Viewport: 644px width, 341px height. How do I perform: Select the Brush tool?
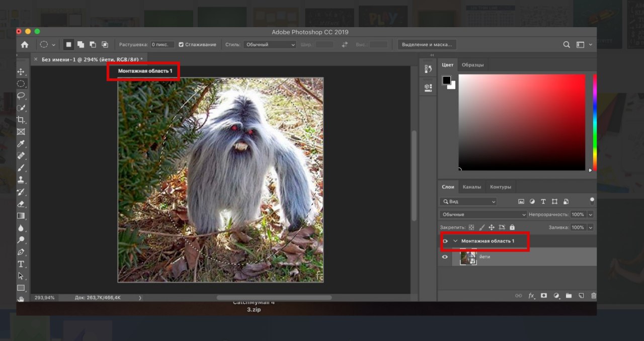coord(21,168)
